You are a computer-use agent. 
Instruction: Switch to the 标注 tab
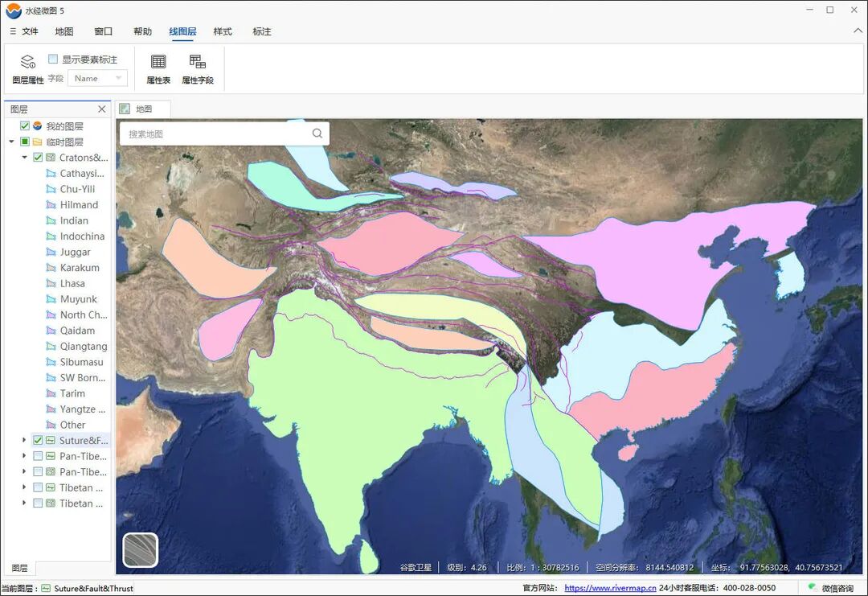(262, 31)
